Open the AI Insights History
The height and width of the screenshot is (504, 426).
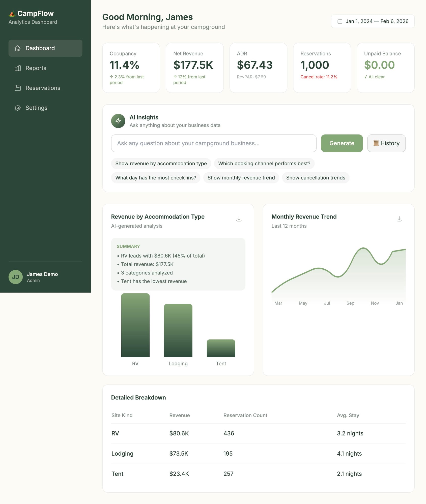(386, 143)
